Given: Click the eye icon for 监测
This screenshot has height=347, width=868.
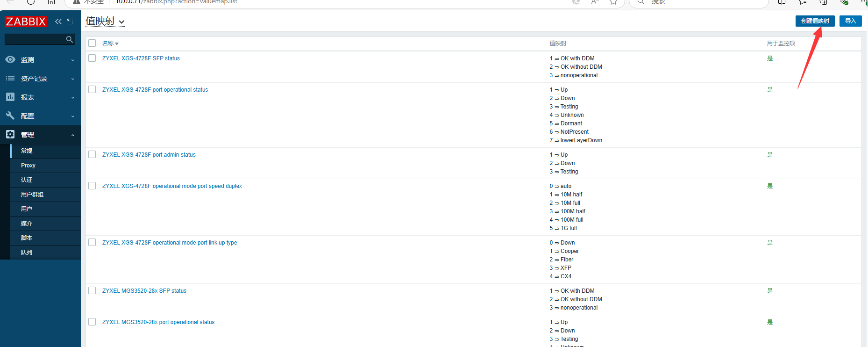Looking at the screenshot, I should click(x=10, y=59).
